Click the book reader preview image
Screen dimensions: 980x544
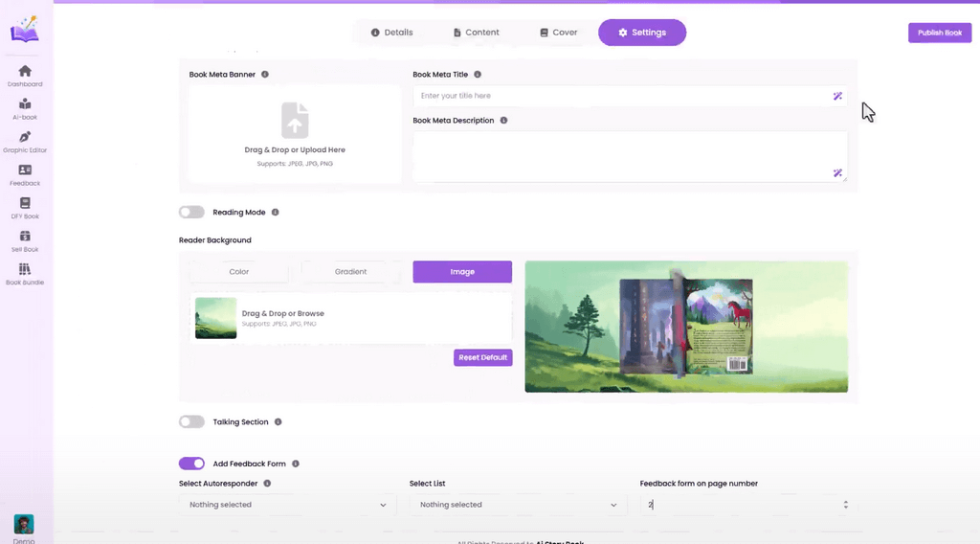(686, 327)
